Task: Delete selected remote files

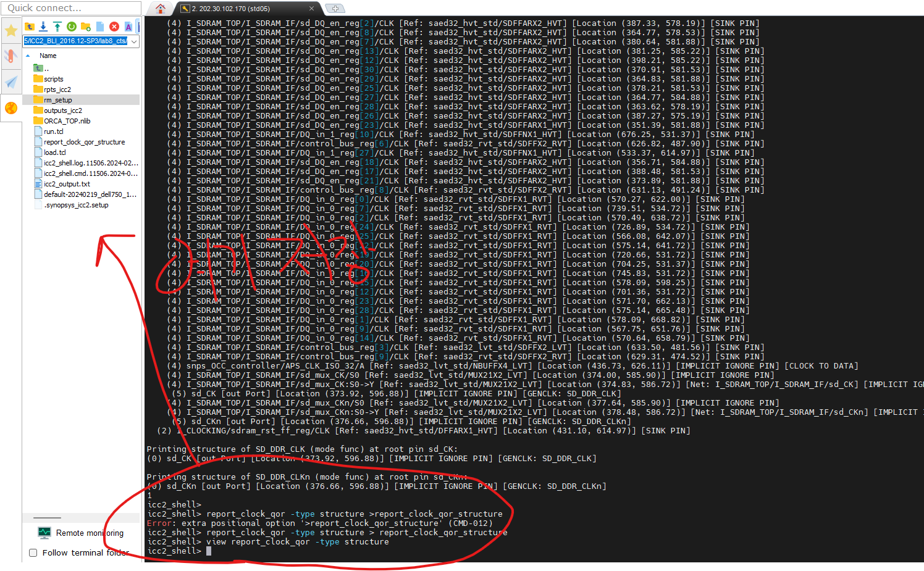Action: pyautogui.click(x=114, y=27)
